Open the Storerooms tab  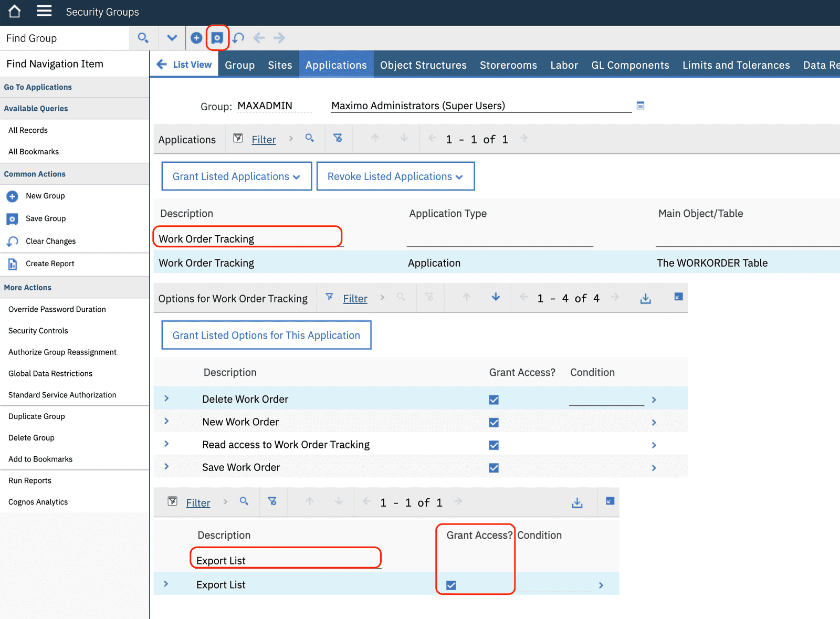(508, 65)
